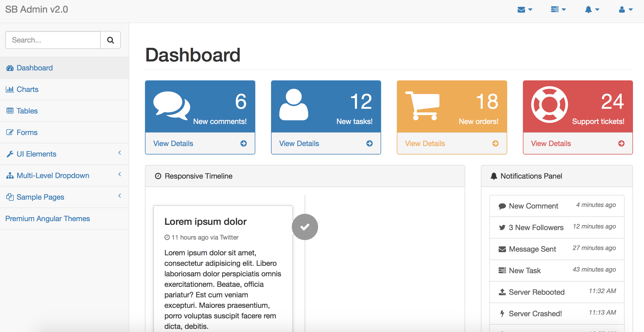The width and height of the screenshot is (644, 332).
Task: Follow the Premium Angular Themes link
Action: coord(48,219)
